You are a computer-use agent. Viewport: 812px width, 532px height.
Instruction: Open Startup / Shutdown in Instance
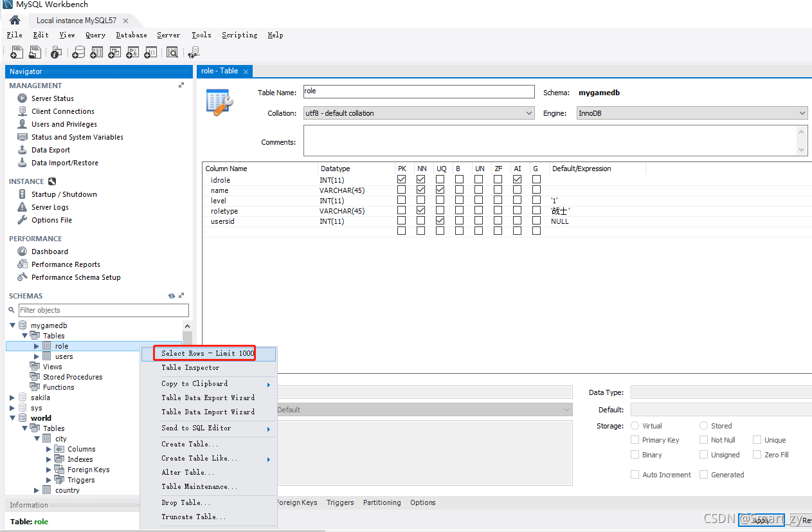(64, 194)
